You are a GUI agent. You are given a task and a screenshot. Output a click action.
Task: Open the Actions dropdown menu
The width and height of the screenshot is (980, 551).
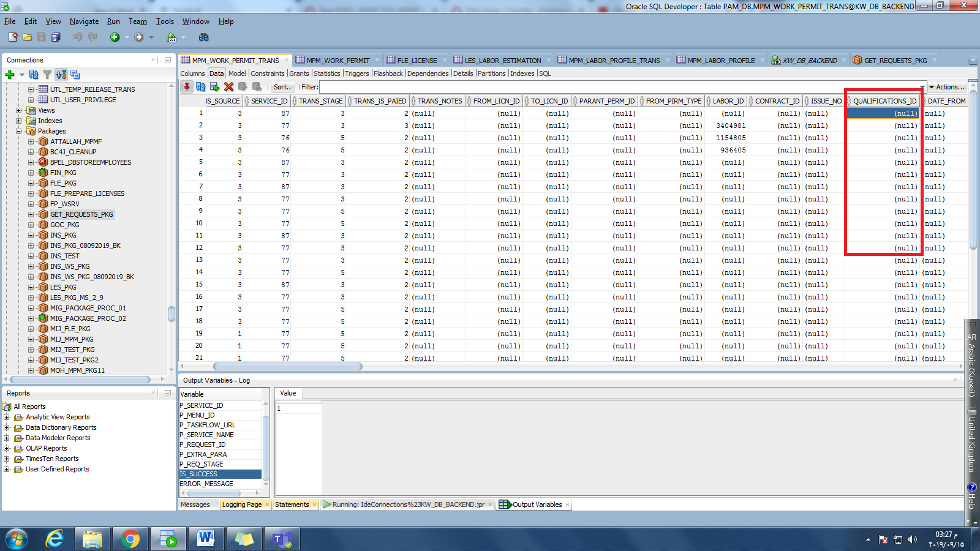click(947, 87)
